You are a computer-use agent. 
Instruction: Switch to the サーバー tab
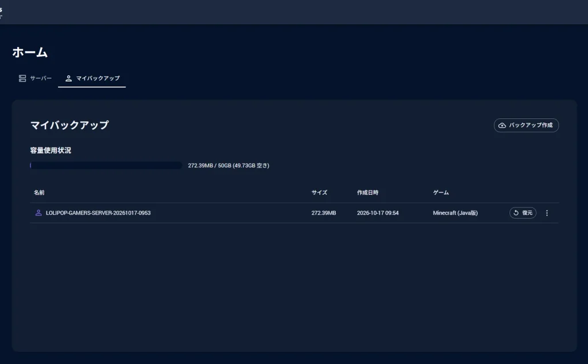tap(35, 78)
